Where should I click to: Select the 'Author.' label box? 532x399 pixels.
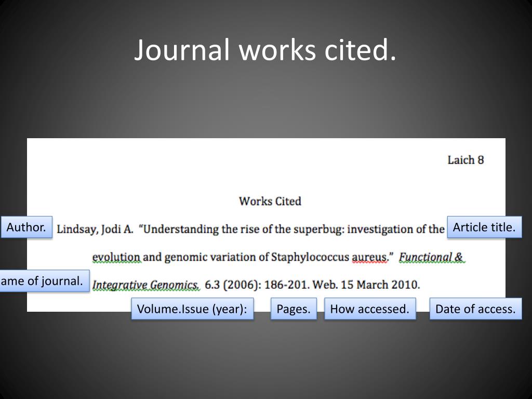[x=26, y=227]
